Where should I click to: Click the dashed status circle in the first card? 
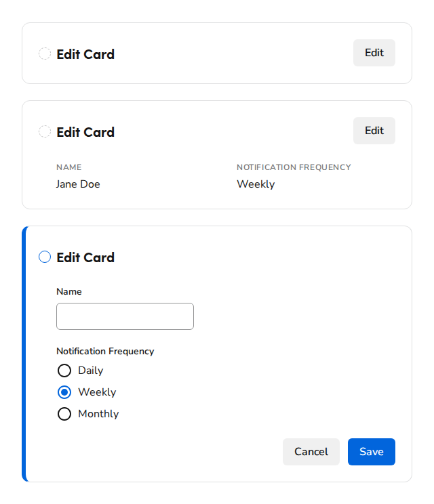click(x=45, y=54)
